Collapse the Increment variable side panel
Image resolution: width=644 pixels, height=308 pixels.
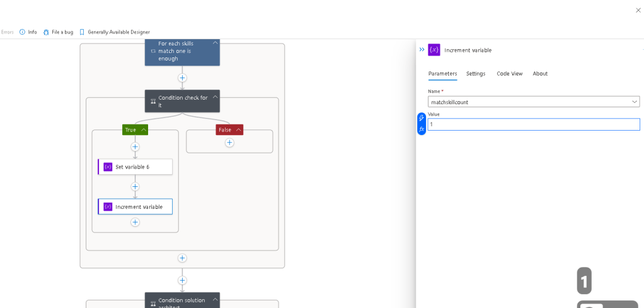coord(422,50)
